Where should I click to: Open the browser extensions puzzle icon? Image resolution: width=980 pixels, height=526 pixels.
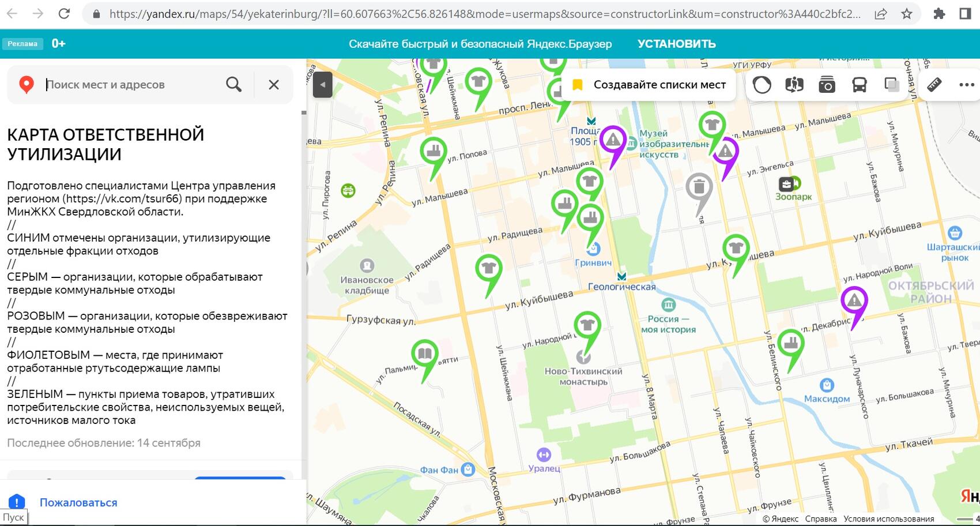tap(939, 14)
